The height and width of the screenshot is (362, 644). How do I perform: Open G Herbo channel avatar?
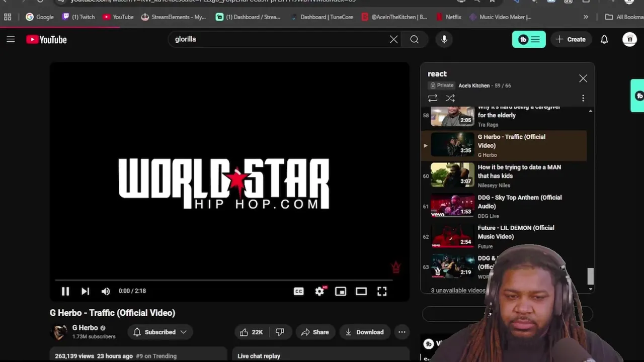[x=59, y=332]
